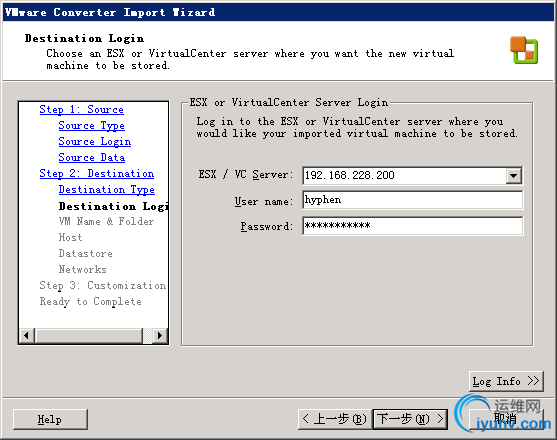Open the Source Data step link
The height and width of the screenshot is (440, 557).
[92, 157]
